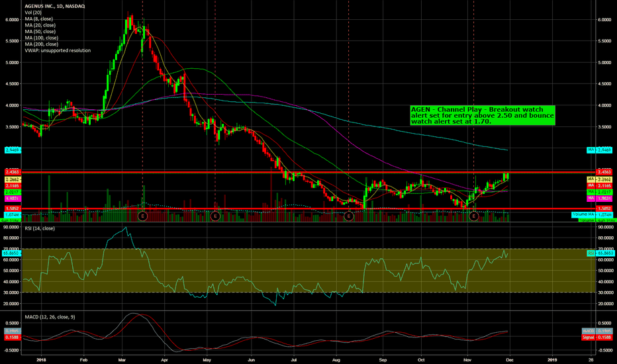Screen dimensions: 617x364
Task: Click the 90.0000 RSI tick on right axis
Action: 605,227
